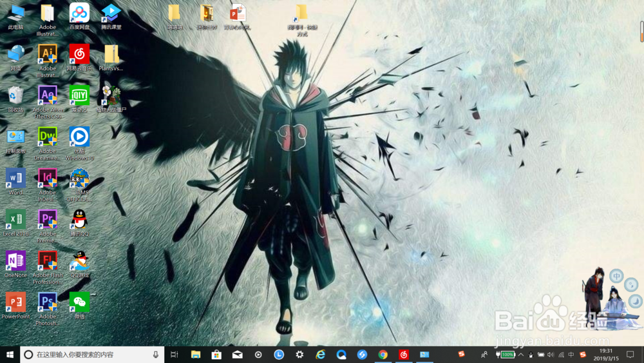Viewport: 644px width, 363px height.
Task: Switch to NetEase Cloud Music on the taskbar
Action: point(404,355)
